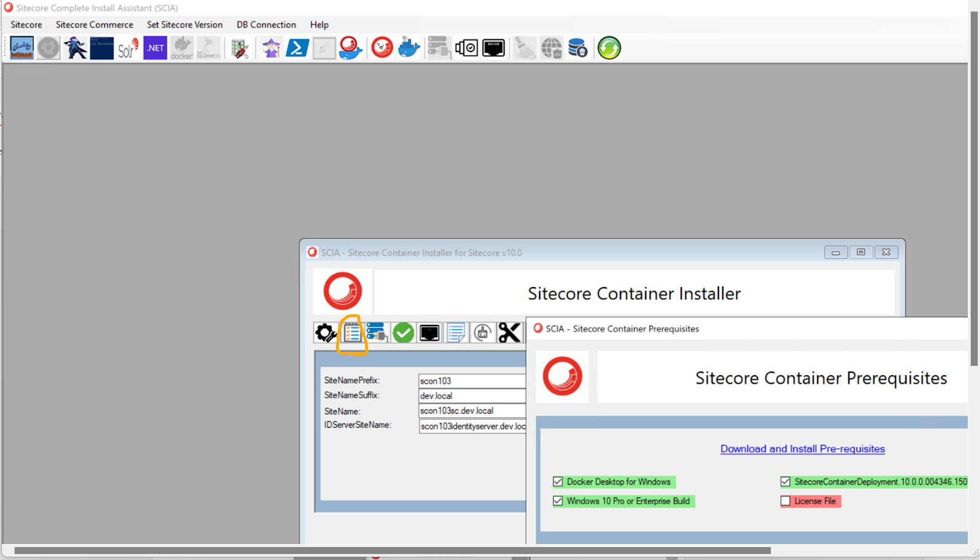Click the gear and wrench icon in Container Installer
This screenshot has width=980, height=560.
(x=326, y=333)
